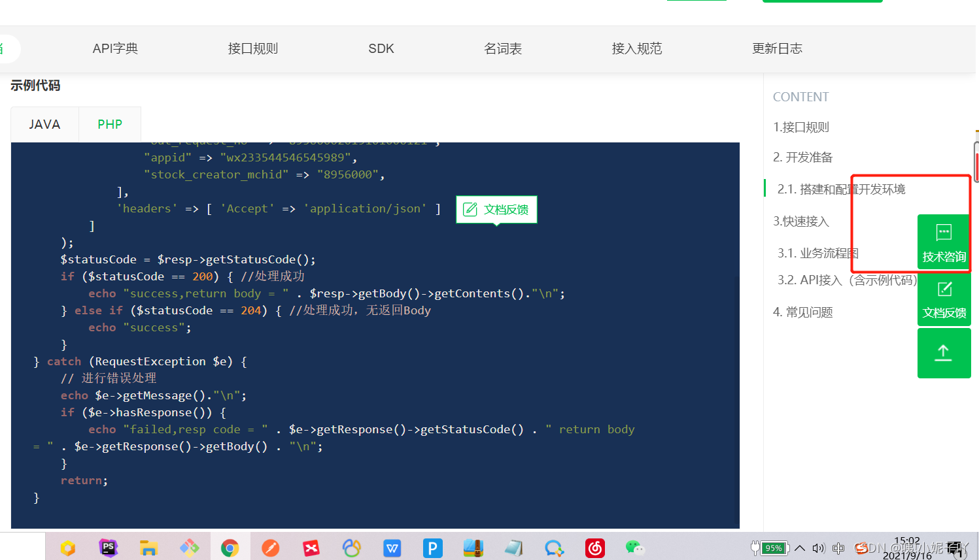Switch to Google Chrome in taskbar
Screen dimensions: 979x560
(x=230, y=548)
